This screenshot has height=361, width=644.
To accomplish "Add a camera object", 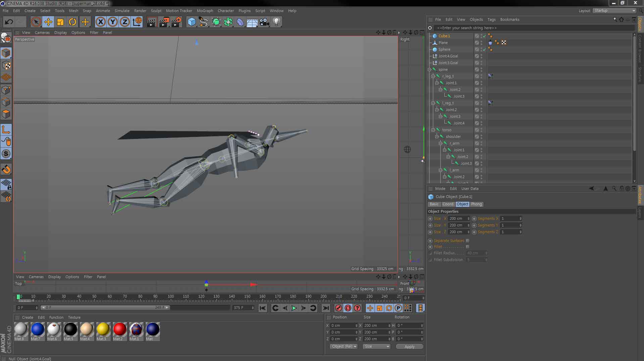I will pyautogui.click(x=264, y=22).
